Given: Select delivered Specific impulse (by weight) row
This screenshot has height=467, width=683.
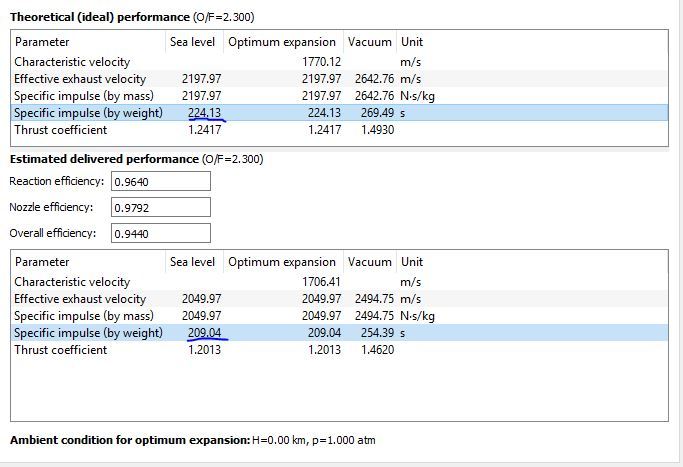Looking at the screenshot, I should pos(88,333).
